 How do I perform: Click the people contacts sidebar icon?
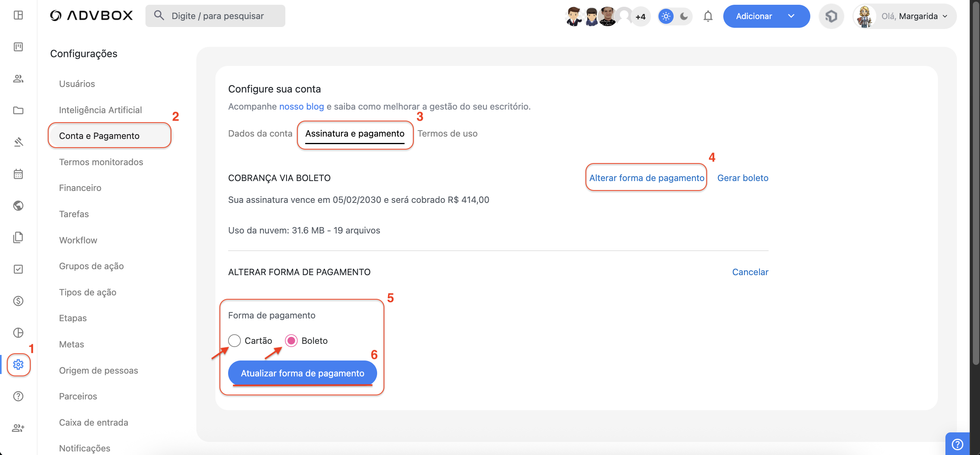click(x=18, y=79)
